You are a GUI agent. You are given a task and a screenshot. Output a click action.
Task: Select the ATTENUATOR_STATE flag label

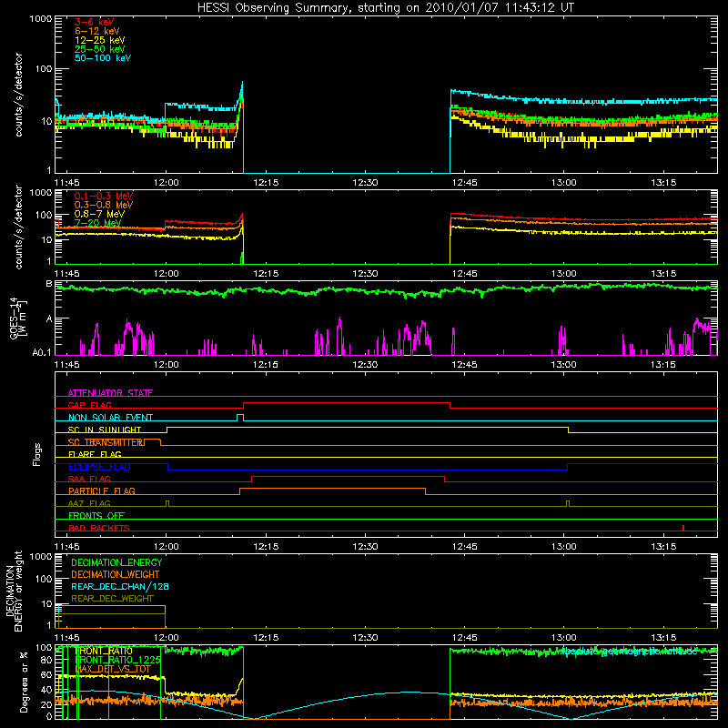[110, 393]
